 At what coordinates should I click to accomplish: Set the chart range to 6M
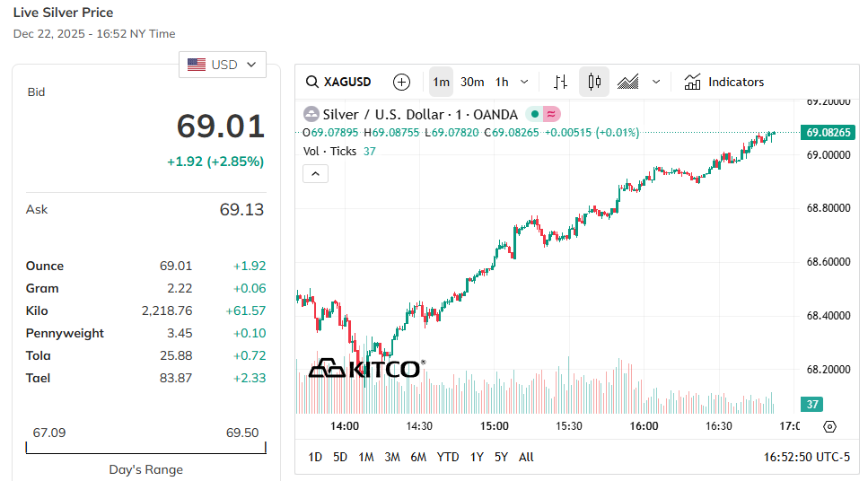[x=418, y=457]
